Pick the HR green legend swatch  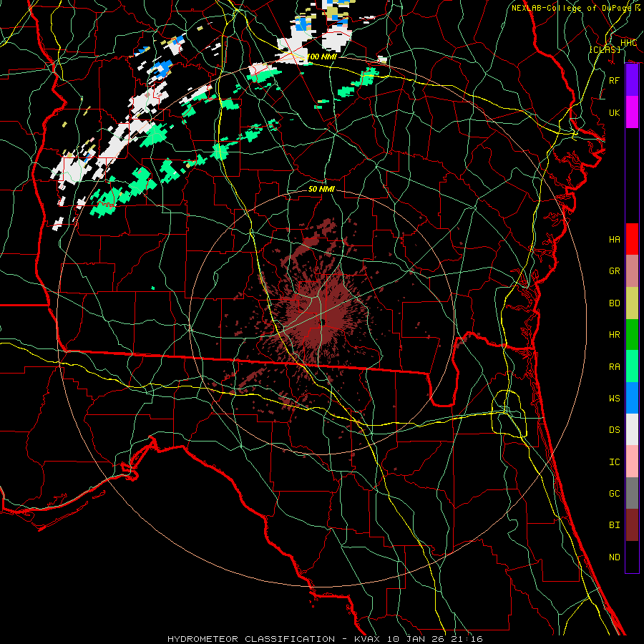click(632, 334)
